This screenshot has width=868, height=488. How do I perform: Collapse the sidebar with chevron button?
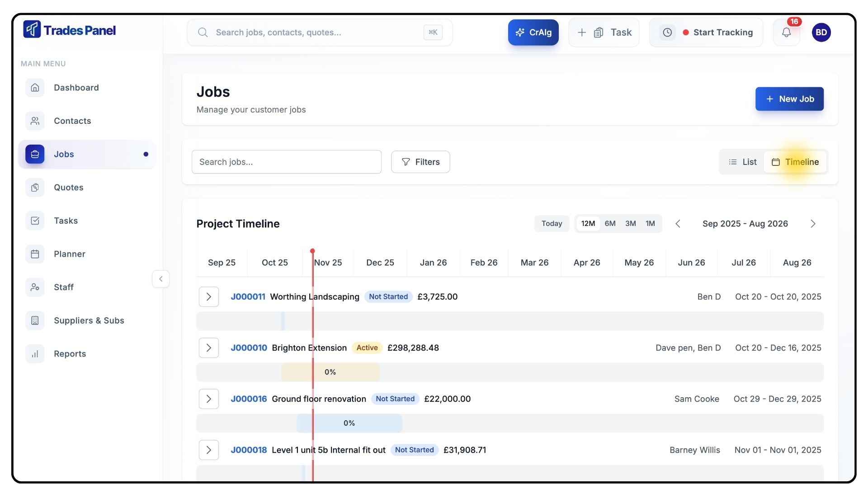click(x=161, y=279)
